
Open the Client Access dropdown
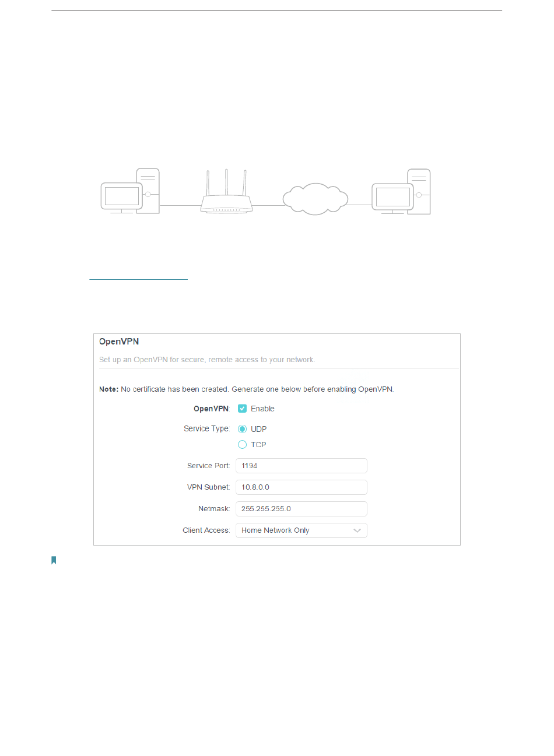pyautogui.click(x=301, y=530)
